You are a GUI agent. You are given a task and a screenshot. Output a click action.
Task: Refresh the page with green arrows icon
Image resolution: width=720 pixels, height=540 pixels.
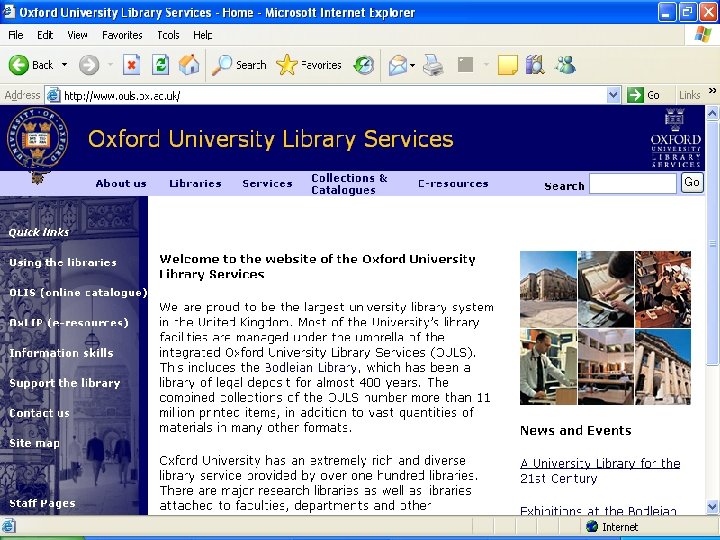pos(160,65)
